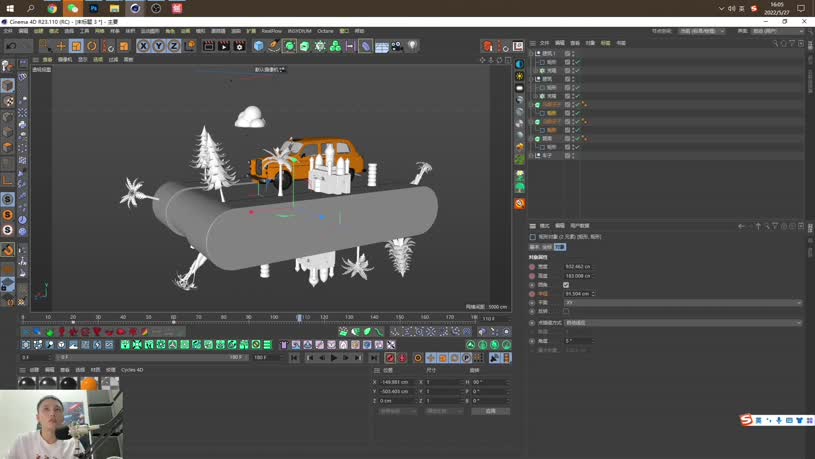Toggle enable checkmark of 克隆 under 建筑.1

(577, 70)
